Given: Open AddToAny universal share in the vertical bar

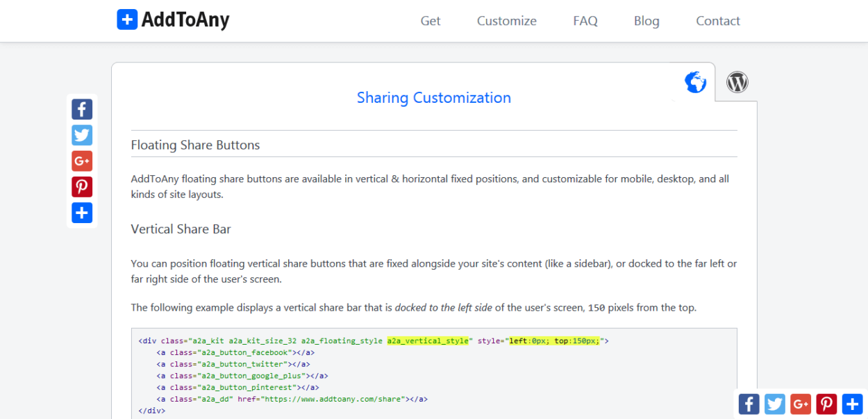Looking at the screenshot, I should pyautogui.click(x=82, y=213).
